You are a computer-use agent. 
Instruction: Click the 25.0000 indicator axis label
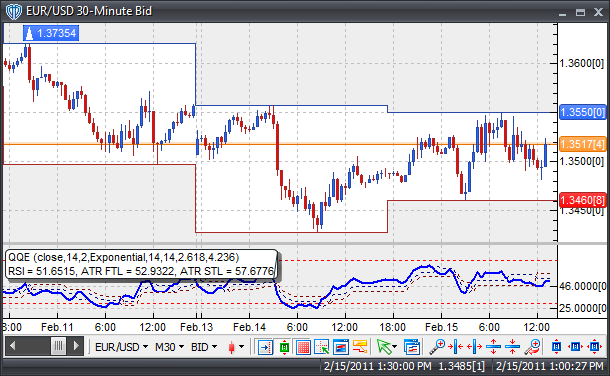point(583,308)
